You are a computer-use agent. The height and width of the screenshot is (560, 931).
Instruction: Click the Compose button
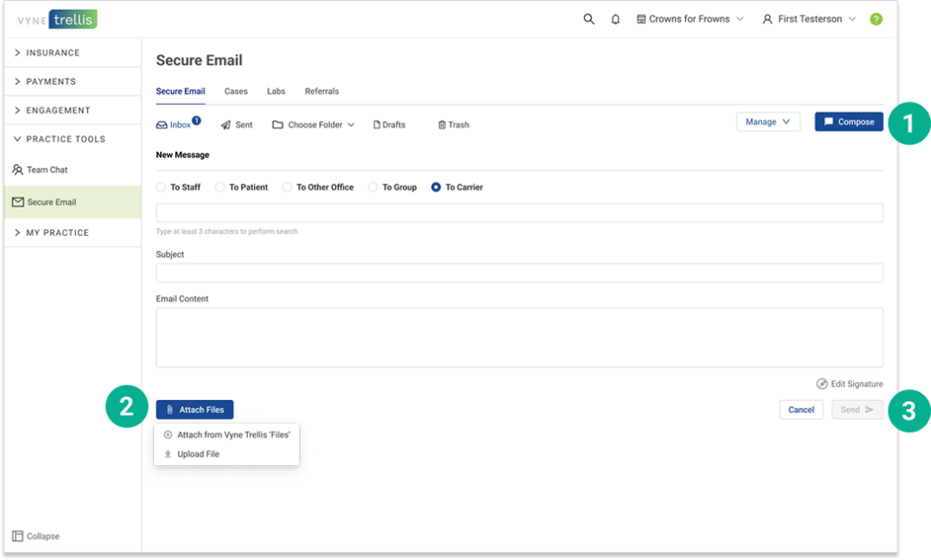coord(849,122)
